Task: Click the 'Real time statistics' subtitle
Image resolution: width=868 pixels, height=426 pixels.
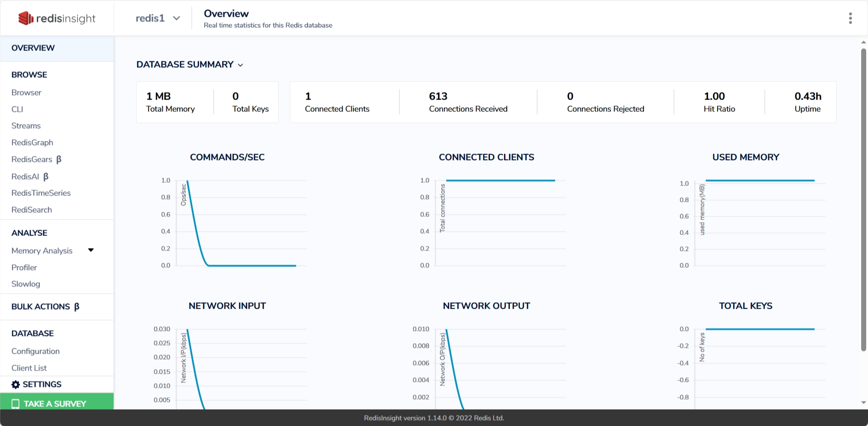Action: tap(268, 25)
